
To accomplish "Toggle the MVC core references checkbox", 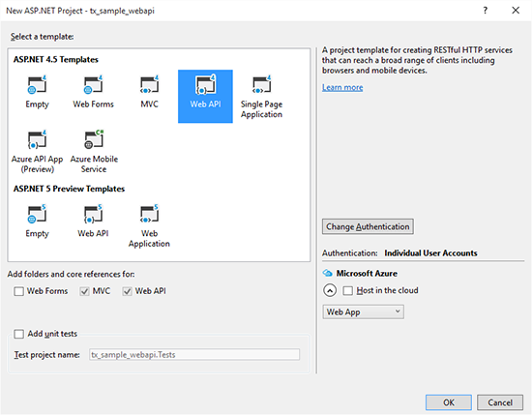I will (84, 291).
